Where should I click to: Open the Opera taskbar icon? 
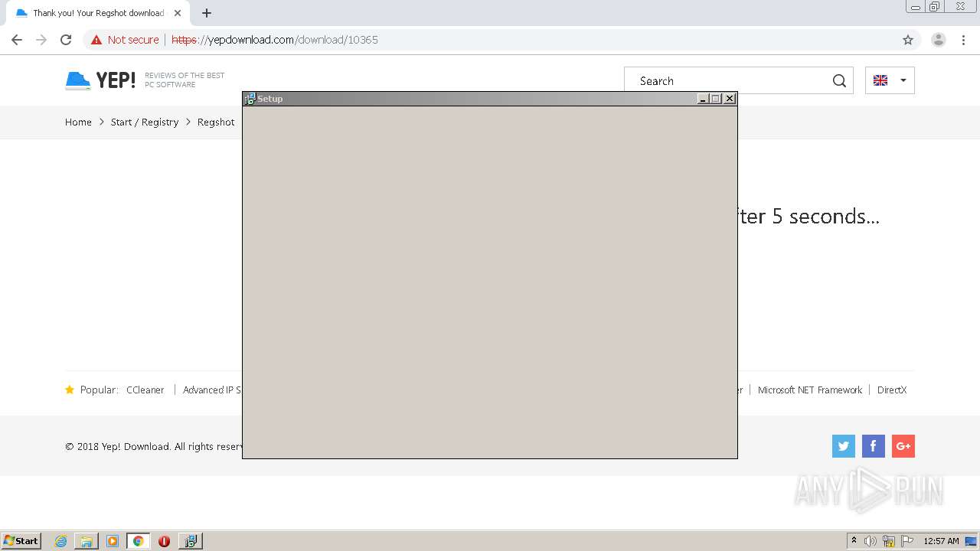click(164, 541)
